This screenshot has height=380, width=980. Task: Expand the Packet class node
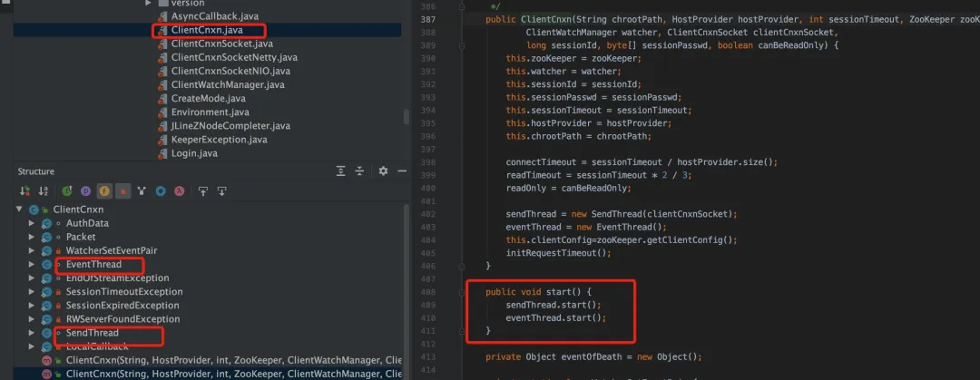tap(31, 237)
